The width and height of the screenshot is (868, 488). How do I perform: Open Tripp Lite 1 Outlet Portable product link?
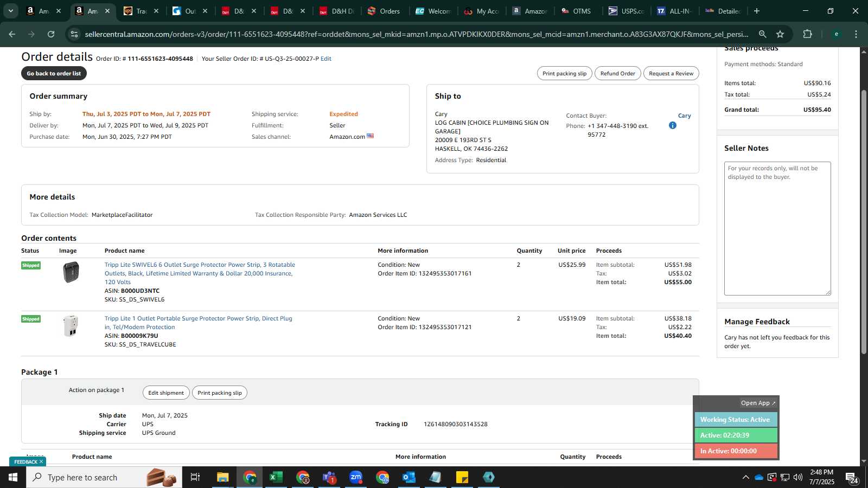pos(199,323)
